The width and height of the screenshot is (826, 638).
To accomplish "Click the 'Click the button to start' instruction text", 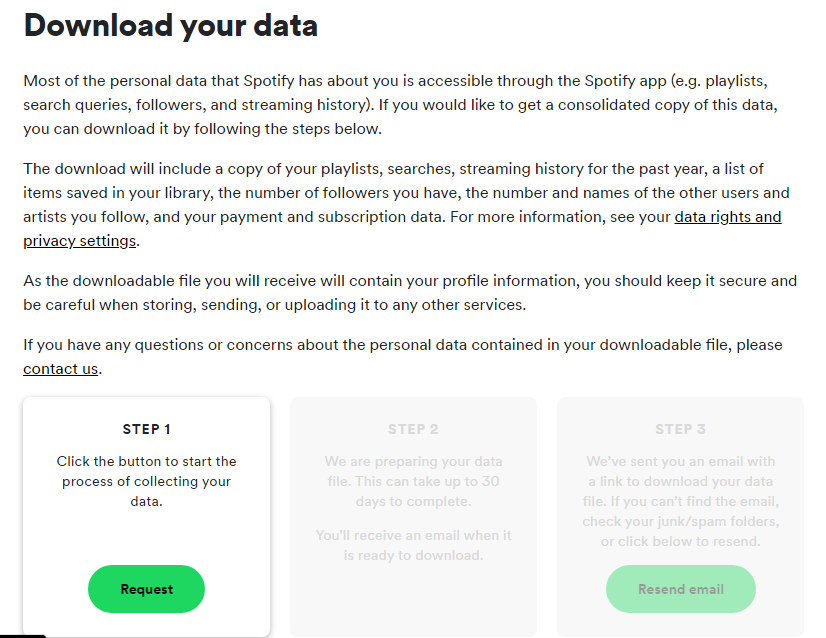I will click(146, 481).
